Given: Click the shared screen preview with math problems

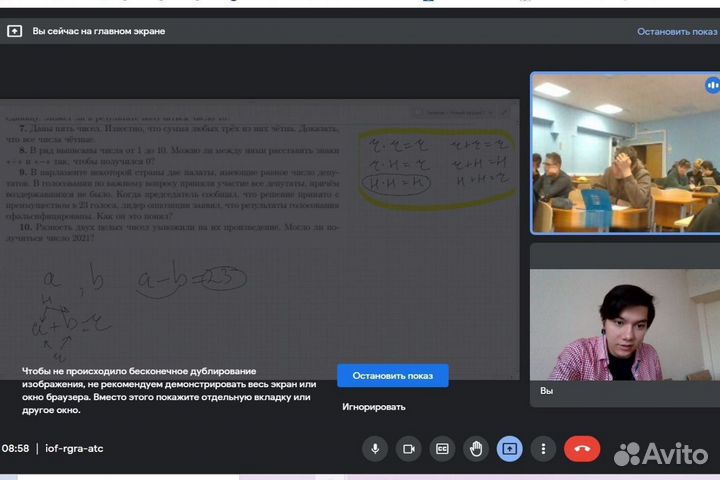Looking at the screenshot, I should point(260,239).
